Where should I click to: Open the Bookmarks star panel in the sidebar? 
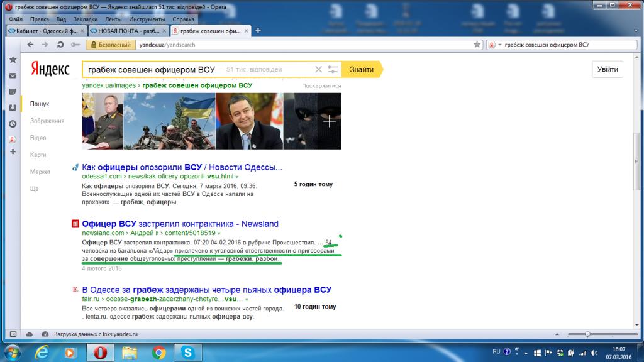click(x=13, y=60)
